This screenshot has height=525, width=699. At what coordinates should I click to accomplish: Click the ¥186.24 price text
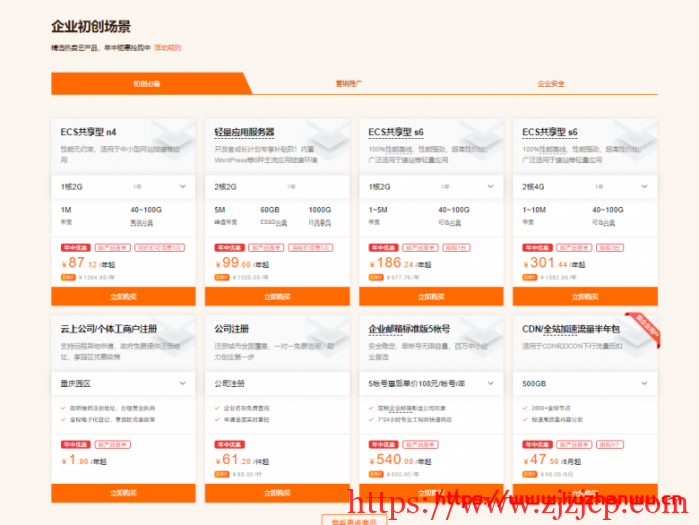click(x=400, y=263)
